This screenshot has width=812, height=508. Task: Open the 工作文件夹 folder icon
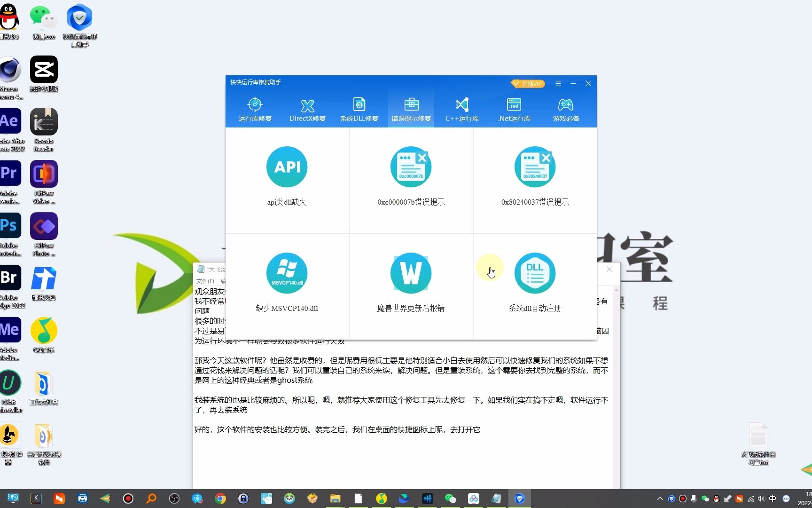44,388
